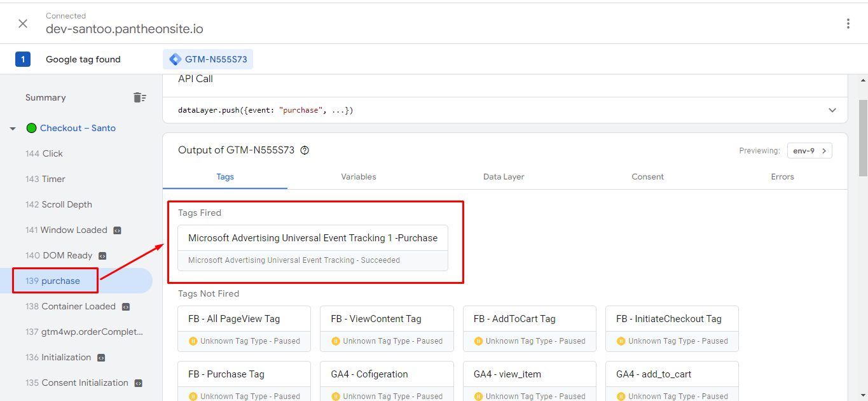This screenshot has width=868, height=401.
Task: Click the code icon beside Container Loaded
Action: (125, 307)
